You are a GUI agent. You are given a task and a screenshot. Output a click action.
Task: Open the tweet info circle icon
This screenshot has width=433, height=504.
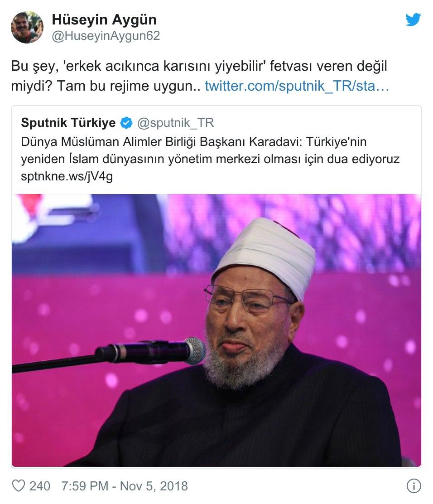click(414, 486)
